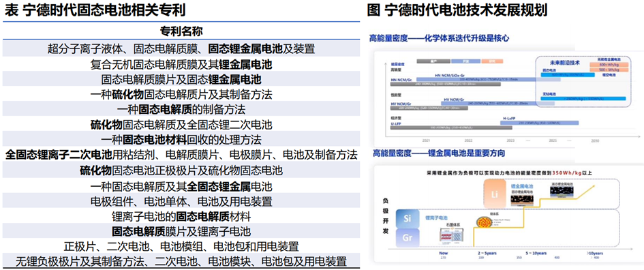Click the orange 500+ Wh/kg bar
Screen dimensions: 644x270
[610, 70]
